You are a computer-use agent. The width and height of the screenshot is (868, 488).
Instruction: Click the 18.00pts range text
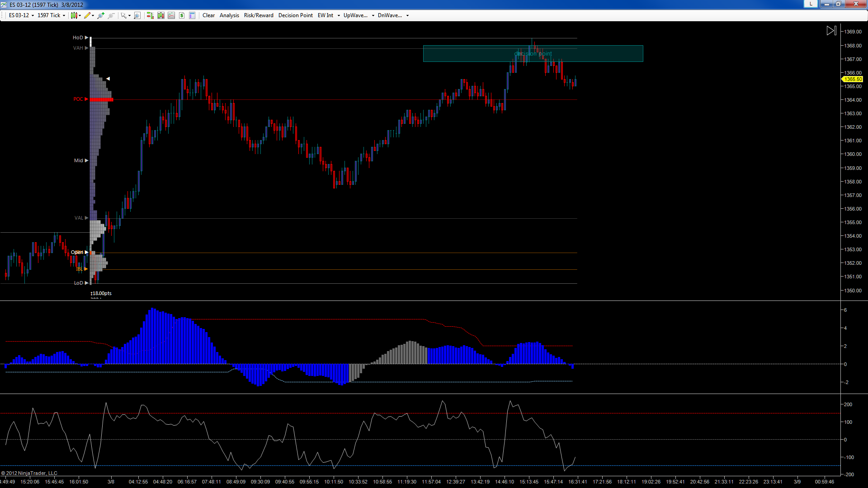coord(101,293)
